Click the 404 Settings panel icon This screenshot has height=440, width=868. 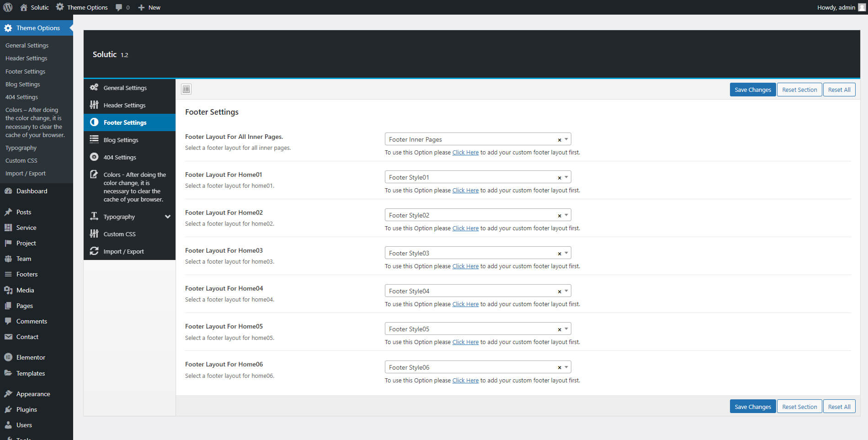(94, 157)
